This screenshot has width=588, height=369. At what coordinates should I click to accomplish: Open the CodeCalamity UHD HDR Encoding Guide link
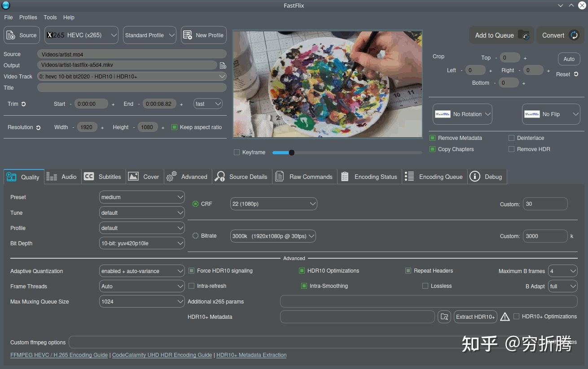pos(162,355)
